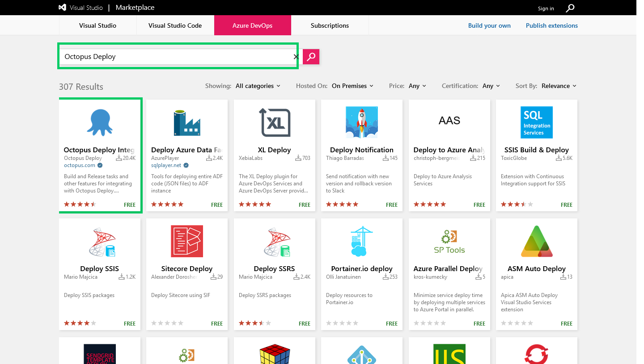The image size is (644, 364).
Task: Open the Rubik's cube extension icon
Action: pyautogui.click(x=275, y=354)
